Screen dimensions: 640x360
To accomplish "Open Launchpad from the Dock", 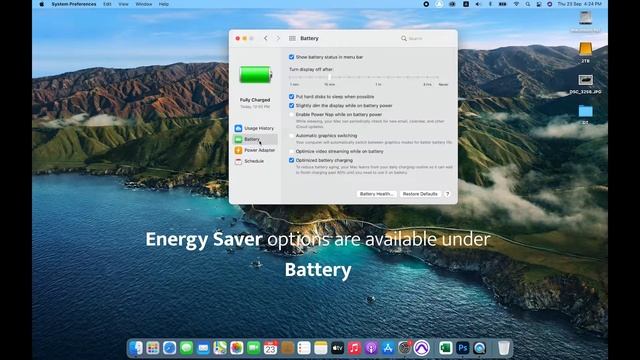I will coord(153,348).
